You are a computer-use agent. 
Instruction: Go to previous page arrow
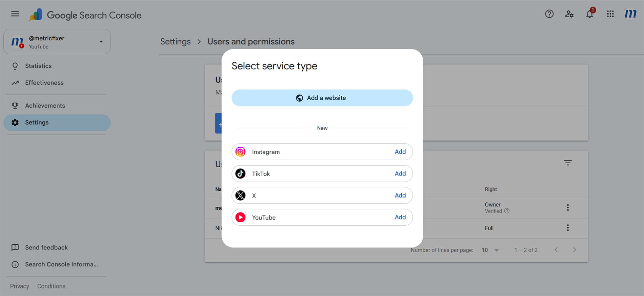click(x=556, y=250)
